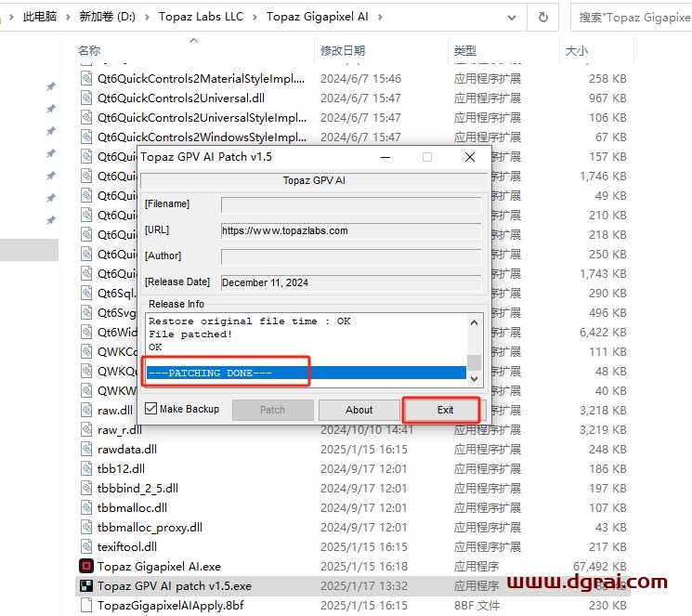The width and height of the screenshot is (692, 616).
Task: Click the tbbbind_2_5.dll file icon
Action: coord(86,488)
